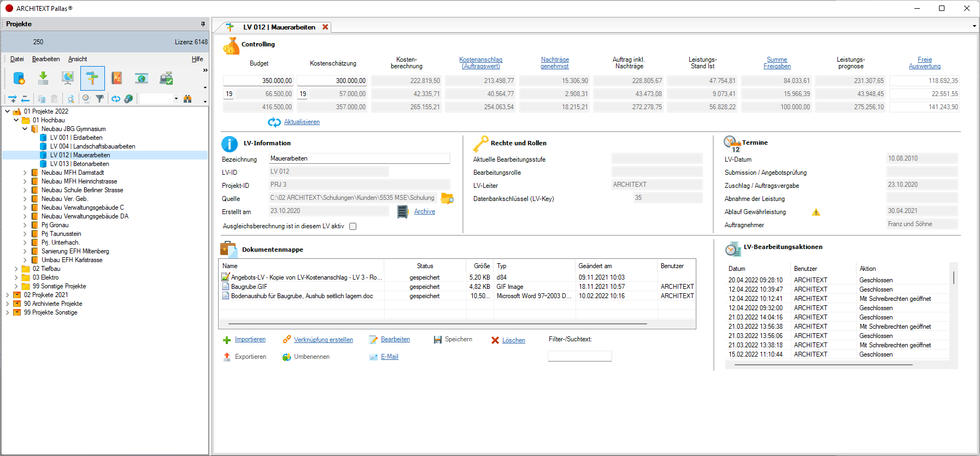Click the warning triangle at Ablauf Gewährleistung
980x456 pixels.
[816, 212]
